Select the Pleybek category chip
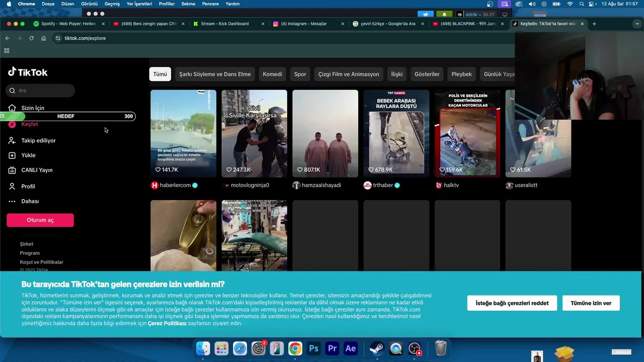This screenshot has width=644, height=362. coord(462,74)
